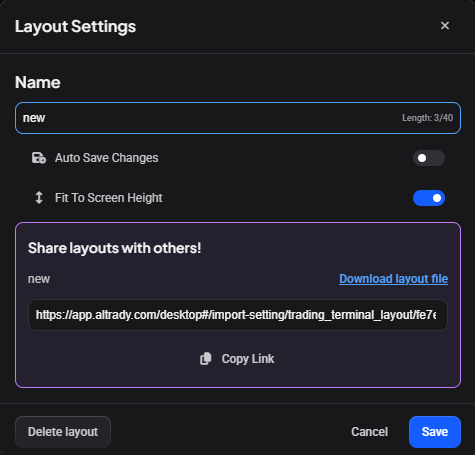The width and height of the screenshot is (475, 455).
Task: Click the Length 3/40 counter text
Action: click(427, 118)
